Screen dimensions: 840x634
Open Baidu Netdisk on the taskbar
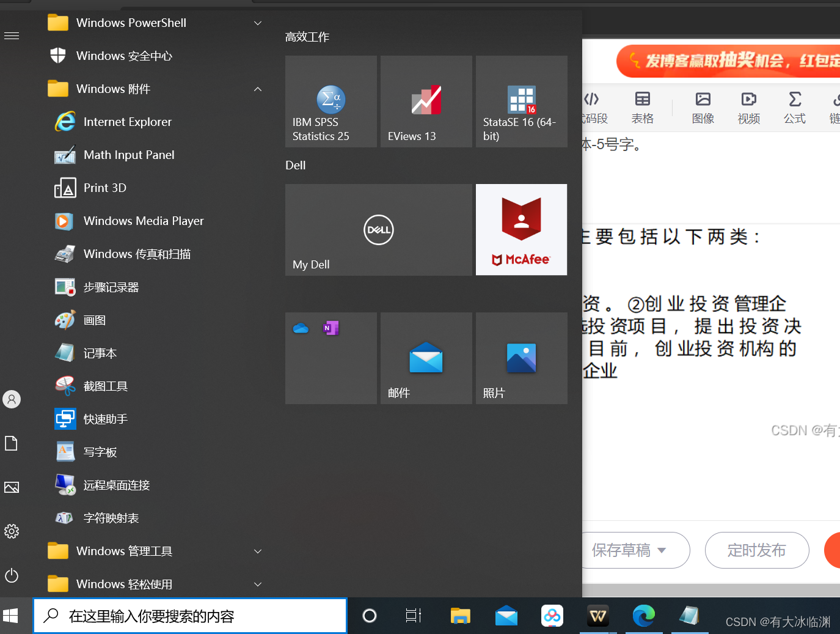552,616
